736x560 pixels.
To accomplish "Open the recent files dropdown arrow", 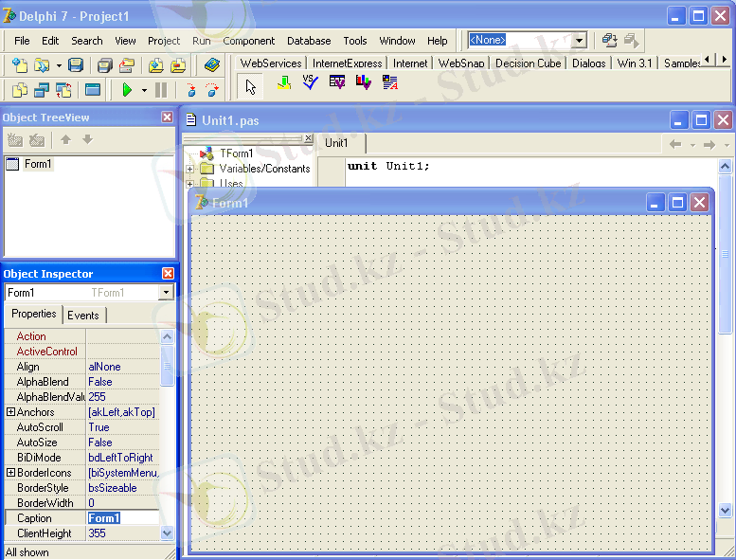I will tap(59, 65).
